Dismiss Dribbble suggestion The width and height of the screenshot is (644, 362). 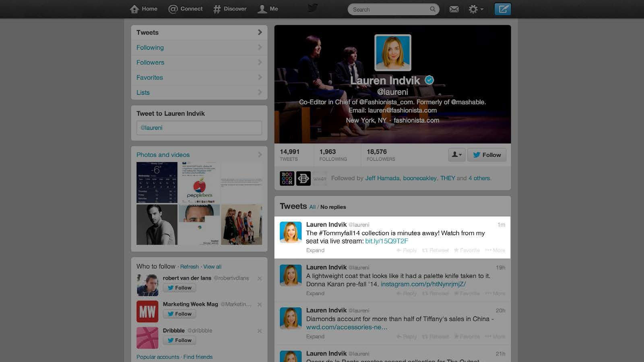(x=260, y=331)
